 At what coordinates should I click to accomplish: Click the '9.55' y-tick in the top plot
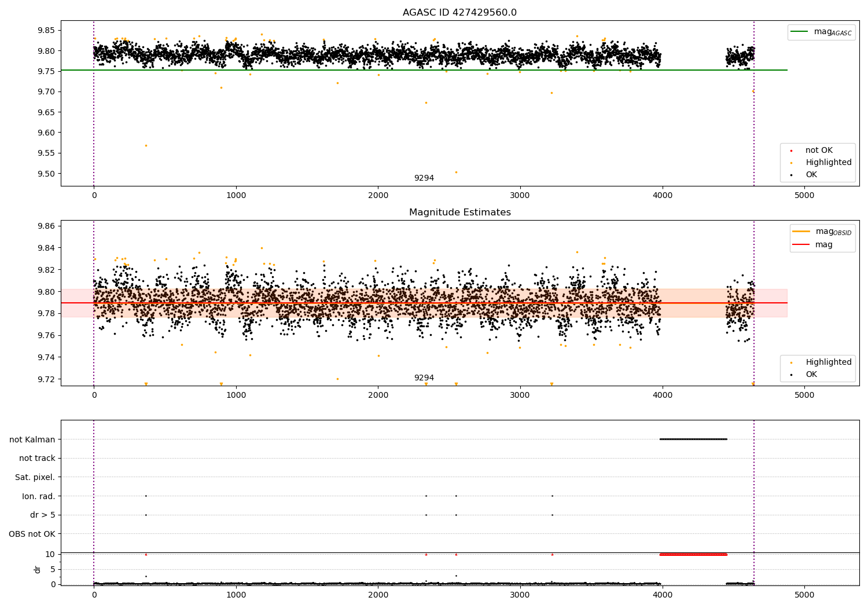[45, 153]
